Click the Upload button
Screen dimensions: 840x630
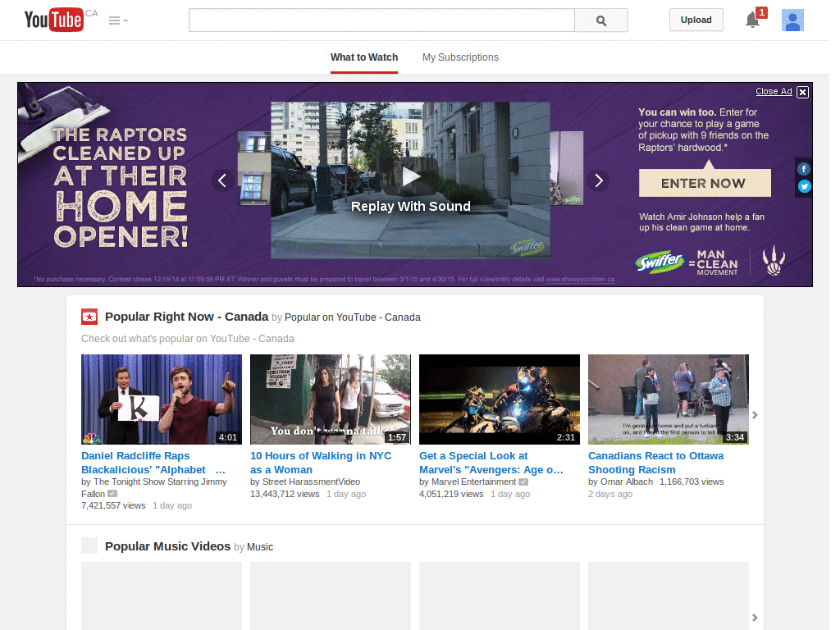(x=696, y=20)
